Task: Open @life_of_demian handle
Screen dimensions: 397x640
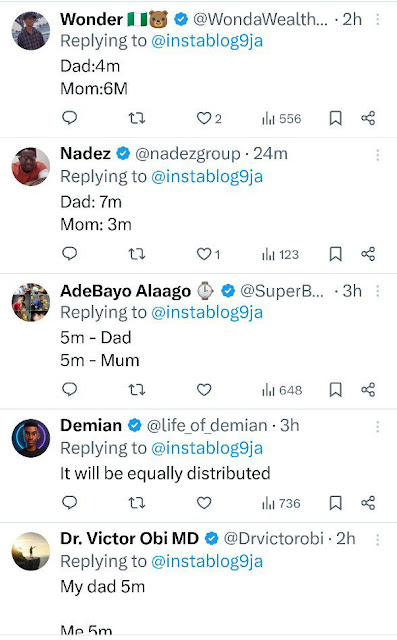Action: pyautogui.click(x=207, y=426)
